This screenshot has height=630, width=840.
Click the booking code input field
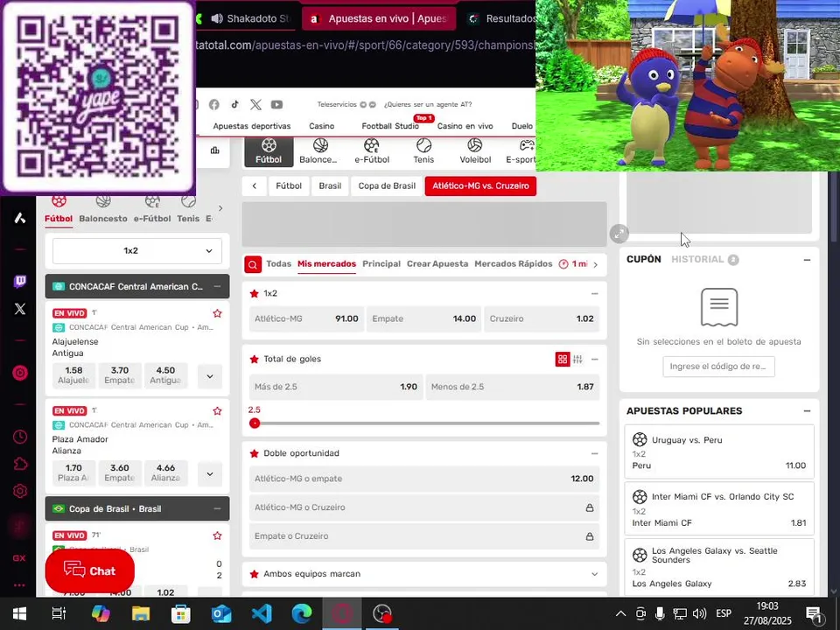tap(718, 367)
